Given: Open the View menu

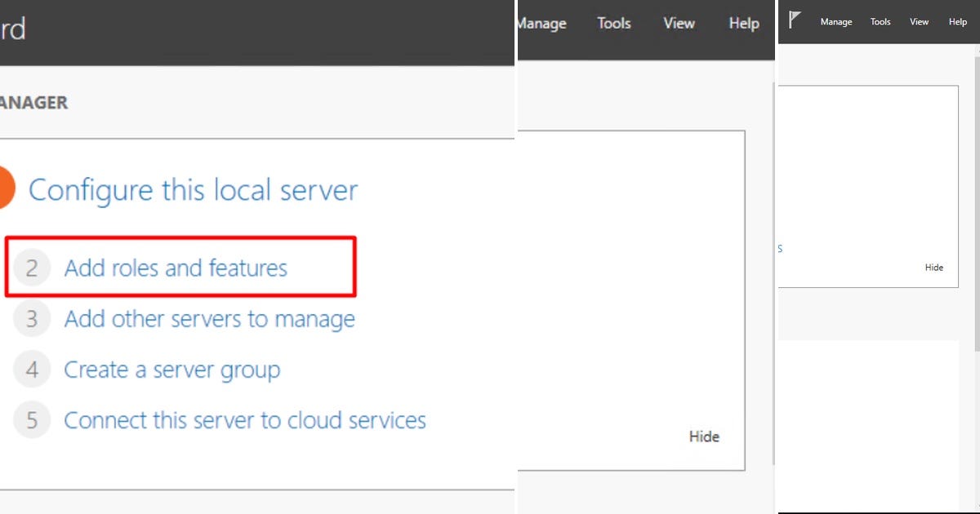Looking at the screenshot, I should (678, 23).
